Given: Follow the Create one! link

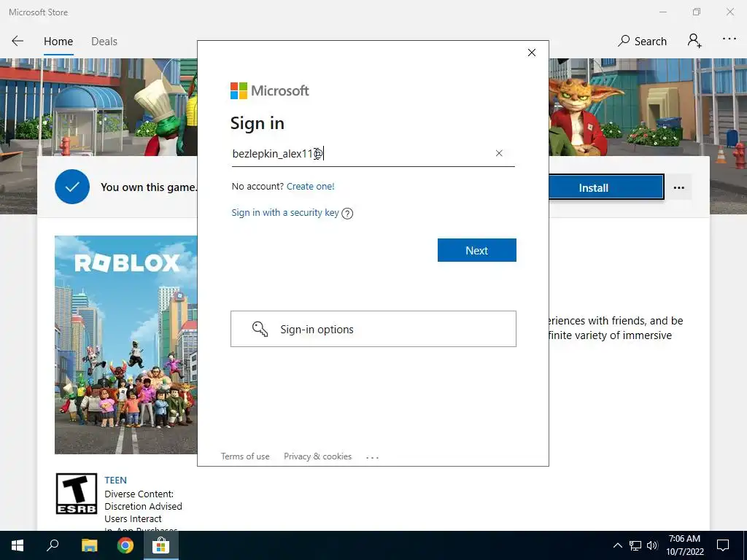Looking at the screenshot, I should click(311, 186).
